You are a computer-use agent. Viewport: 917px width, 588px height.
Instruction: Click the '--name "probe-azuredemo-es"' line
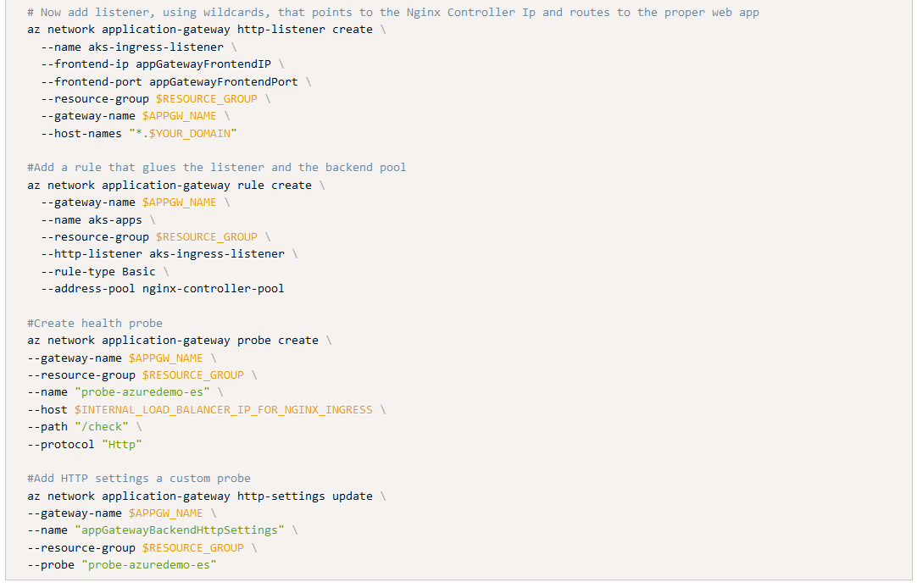click(125, 391)
